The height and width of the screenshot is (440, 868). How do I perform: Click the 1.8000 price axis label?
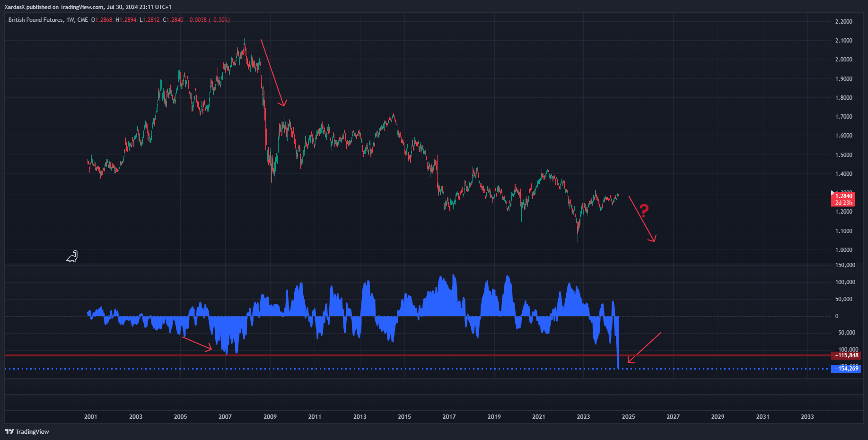pos(844,98)
